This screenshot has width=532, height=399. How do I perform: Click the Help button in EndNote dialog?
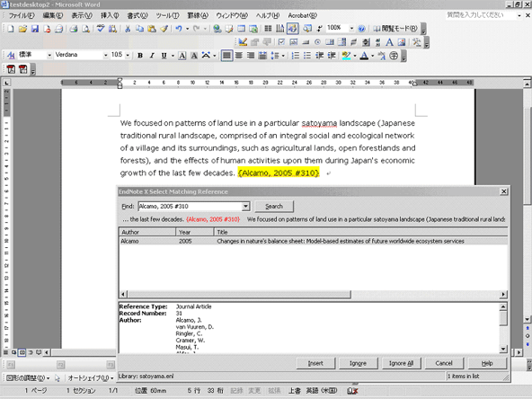[x=487, y=363]
